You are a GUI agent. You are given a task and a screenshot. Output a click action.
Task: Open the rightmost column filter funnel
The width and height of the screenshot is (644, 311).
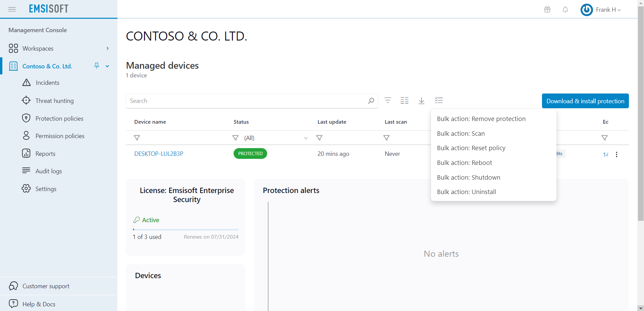pyautogui.click(x=605, y=138)
